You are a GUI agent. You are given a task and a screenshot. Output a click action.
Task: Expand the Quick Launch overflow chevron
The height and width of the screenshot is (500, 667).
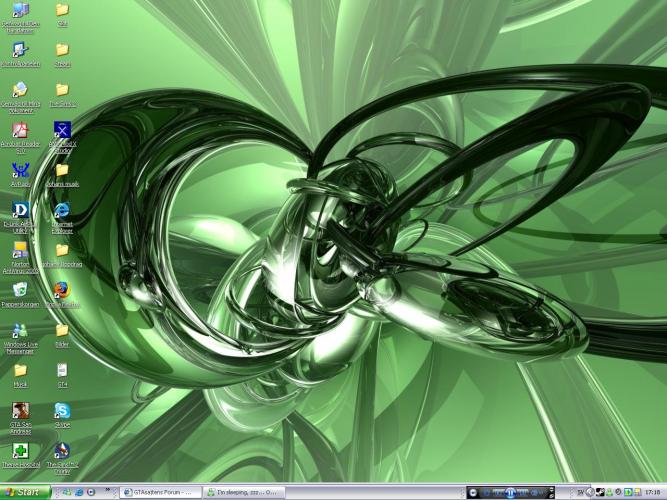point(107,491)
